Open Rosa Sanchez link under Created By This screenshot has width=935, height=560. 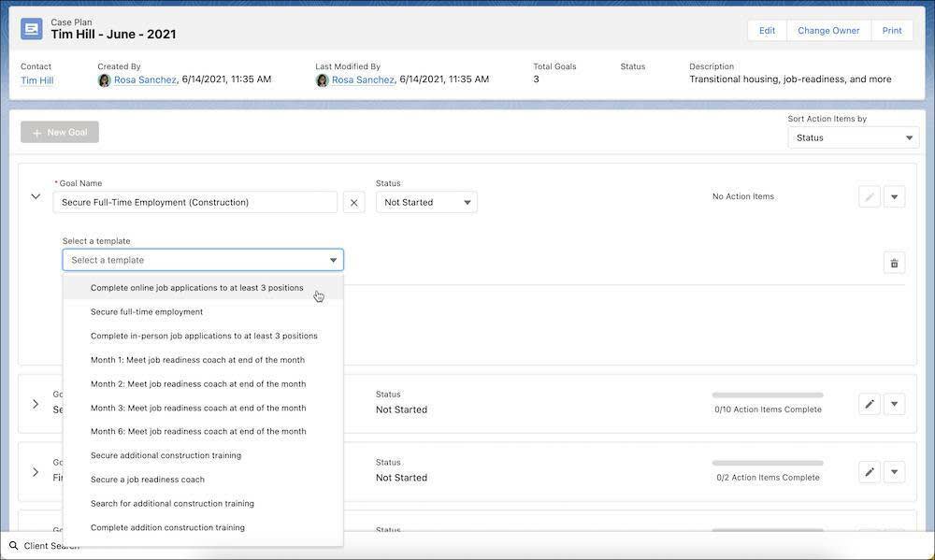click(145, 79)
